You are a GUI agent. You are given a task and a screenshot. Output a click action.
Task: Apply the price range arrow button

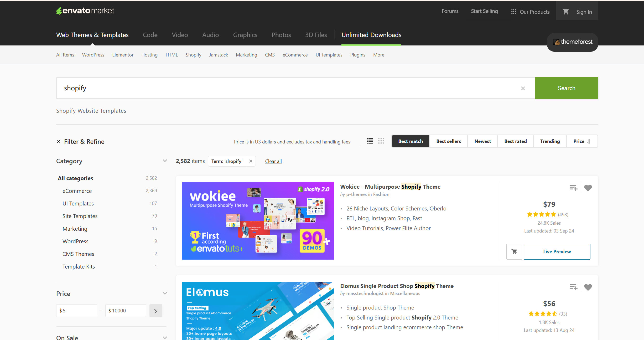(x=155, y=311)
